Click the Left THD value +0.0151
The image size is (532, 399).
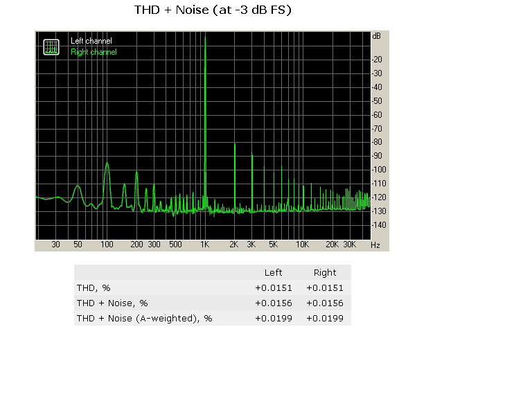point(274,288)
